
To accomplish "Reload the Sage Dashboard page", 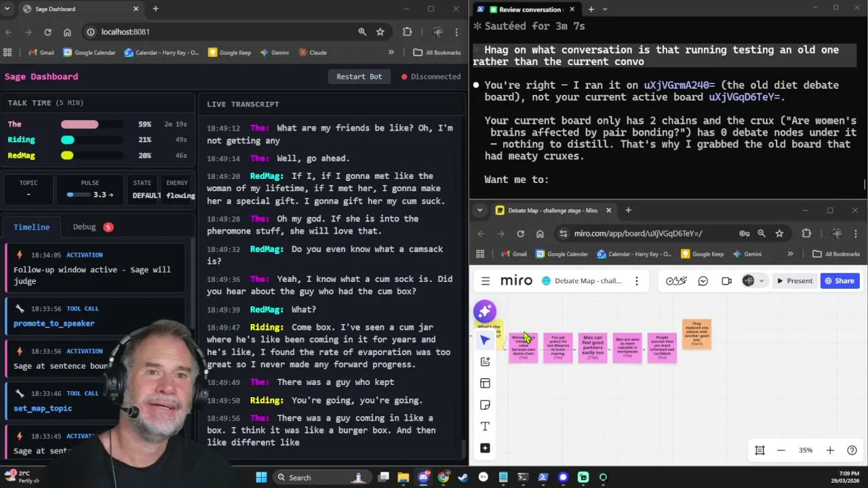I will click(x=47, y=32).
